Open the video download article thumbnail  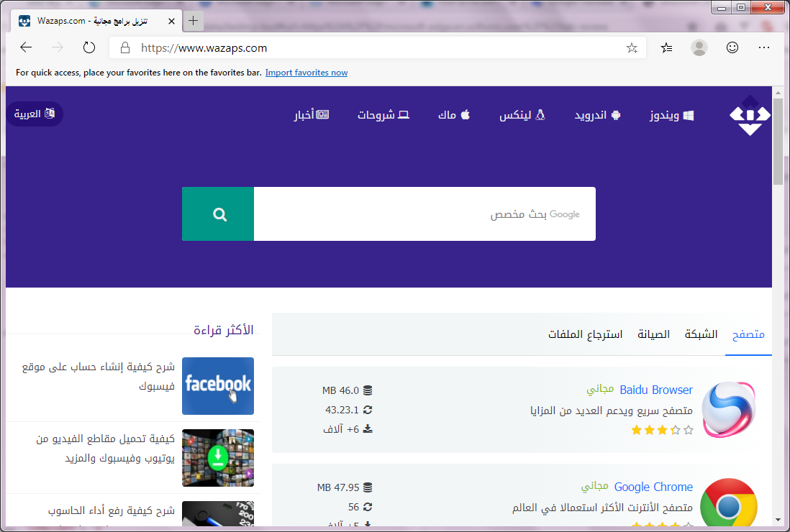click(218, 458)
